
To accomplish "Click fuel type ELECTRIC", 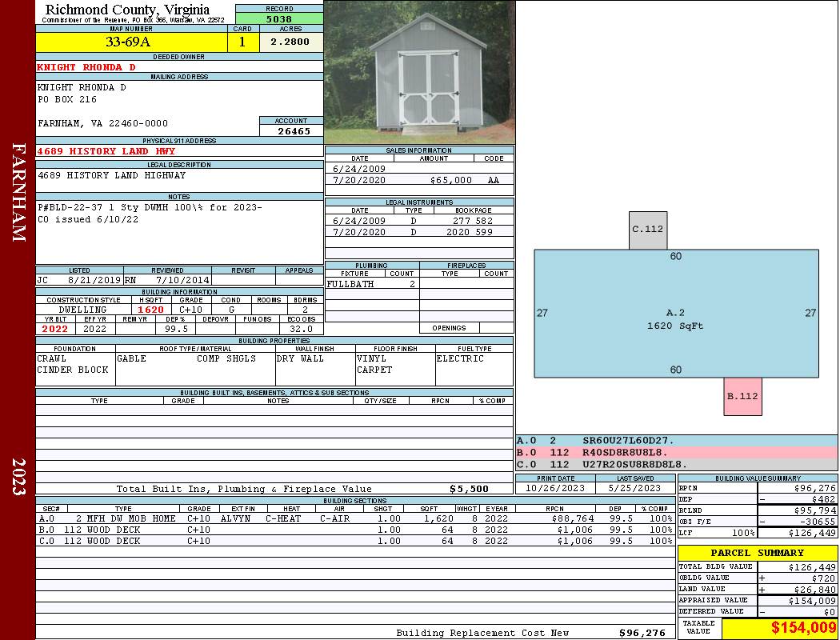I will [460, 358].
